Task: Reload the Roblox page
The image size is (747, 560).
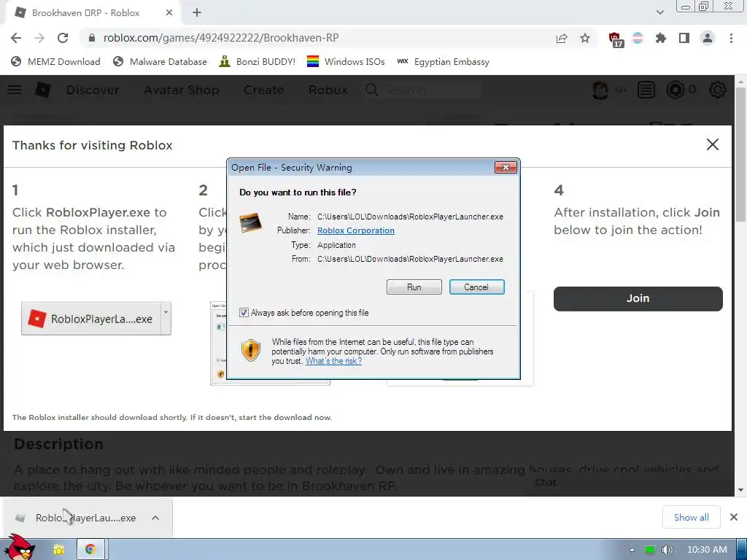Action: click(x=63, y=38)
